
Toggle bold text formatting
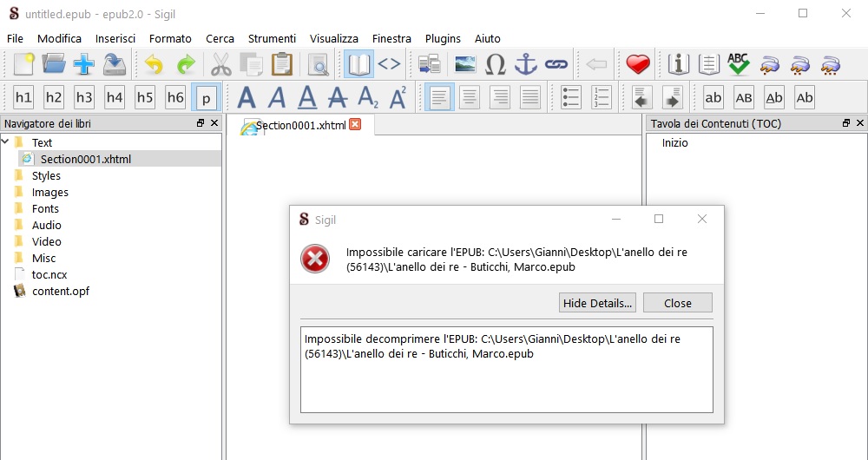(x=247, y=97)
